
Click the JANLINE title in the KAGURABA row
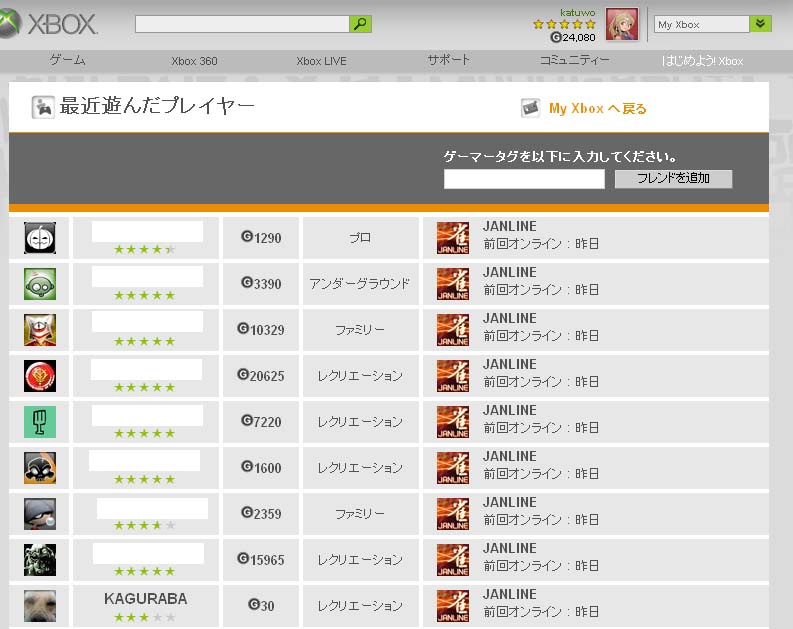[x=510, y=594]
